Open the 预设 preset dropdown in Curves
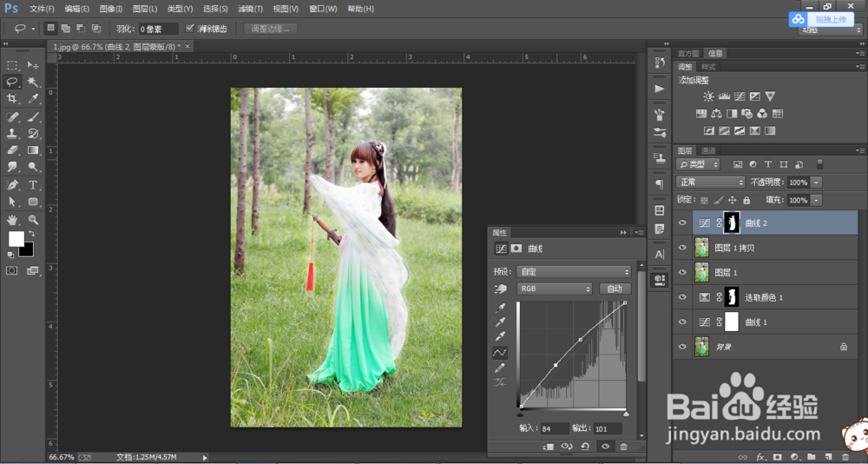Image resolution: width=868 pixels, height=464 pixels. [574, 272]
